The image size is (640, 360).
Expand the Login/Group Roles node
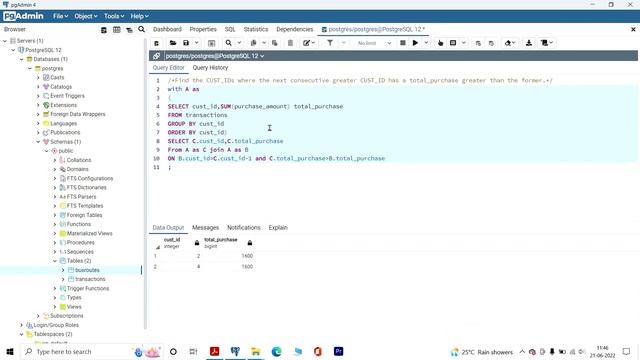click(x=22, y=325)
